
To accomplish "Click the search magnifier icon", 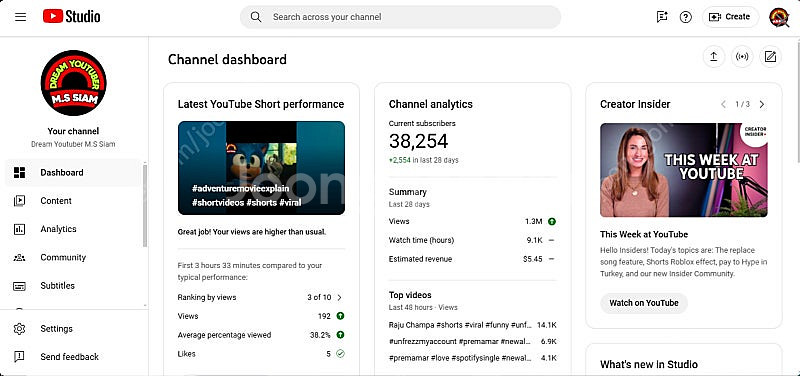I will coord(256,17).
